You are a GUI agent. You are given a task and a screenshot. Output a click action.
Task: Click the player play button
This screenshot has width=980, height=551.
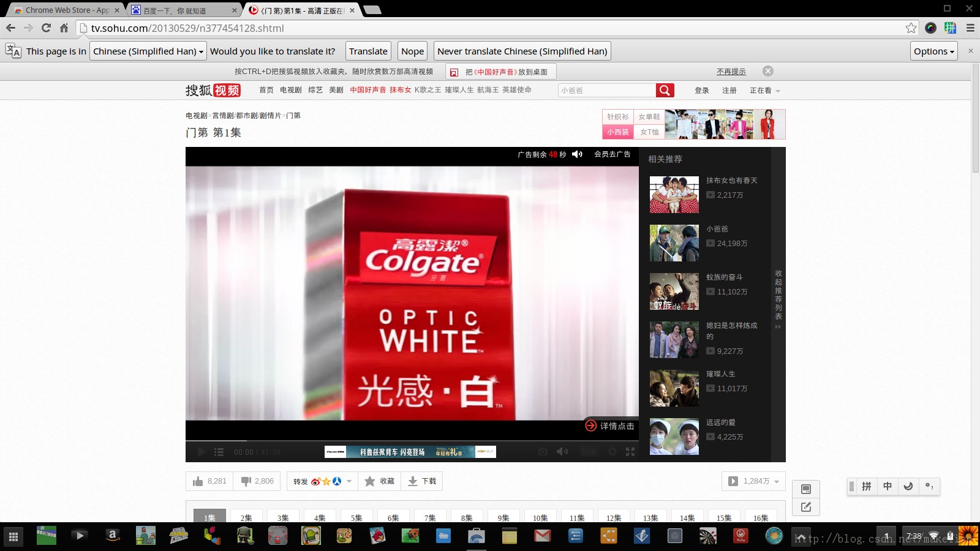[201, 452]
